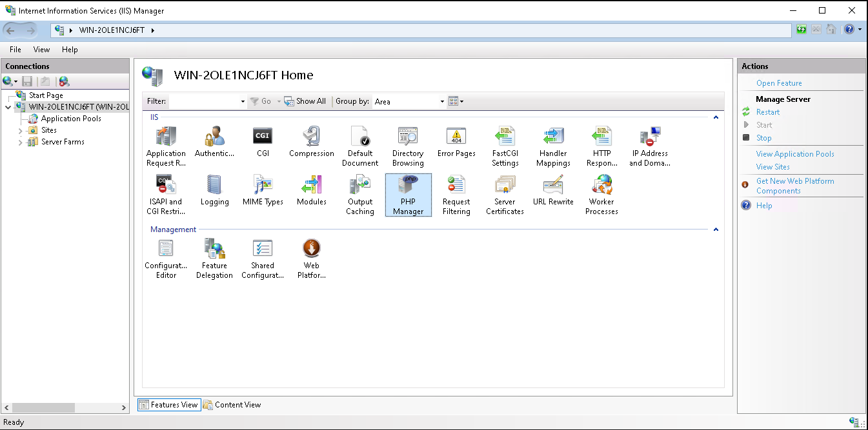The image size is (868, 430).
Task: Click the Save icon in Connections toolbar
Action: click(27, 81)
